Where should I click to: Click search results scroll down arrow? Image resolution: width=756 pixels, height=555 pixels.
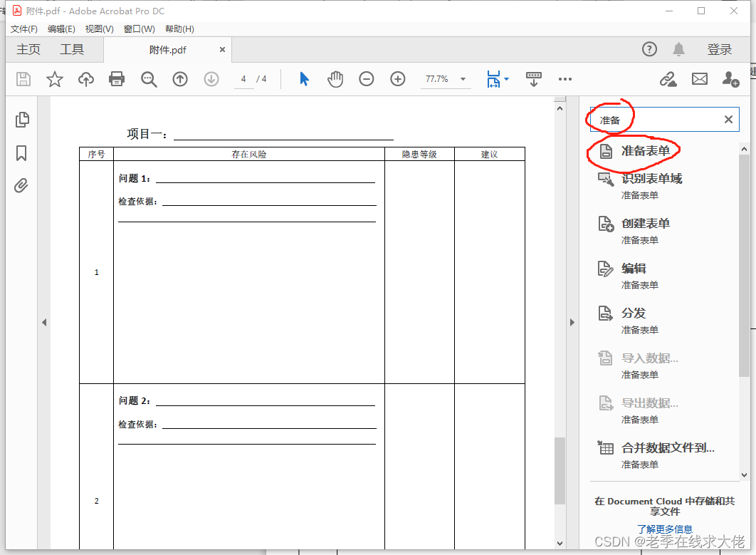[744, 475]
